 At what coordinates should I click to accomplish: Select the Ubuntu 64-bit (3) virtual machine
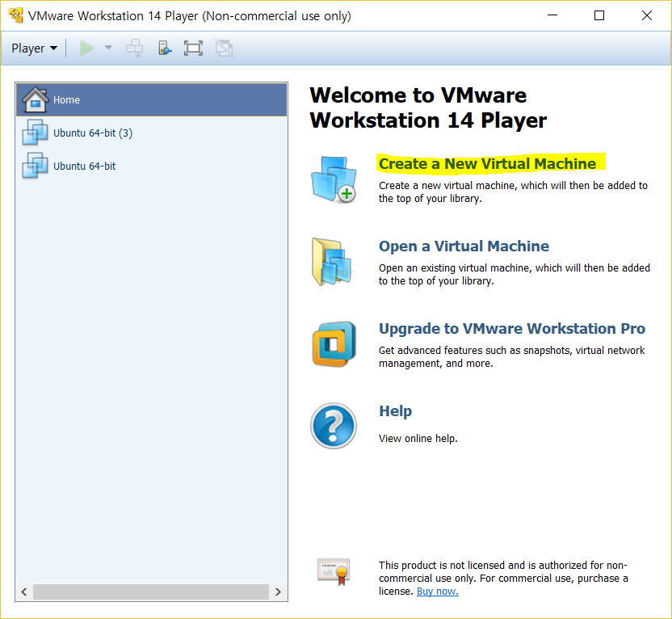(151, 133)
